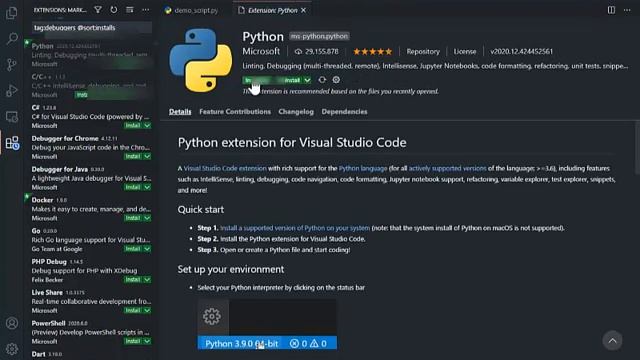Install the Go extension
The width and height of the screenshot is (640, 360).
133,249
